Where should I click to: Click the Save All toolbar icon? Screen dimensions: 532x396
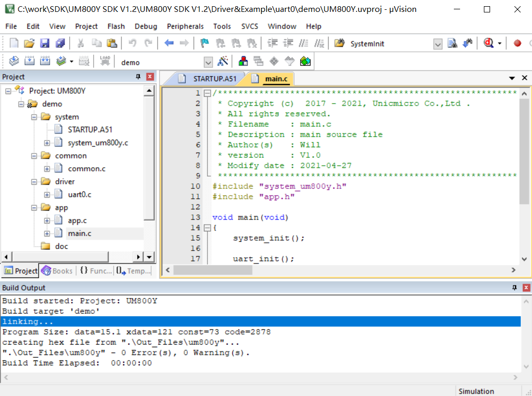click(x=61, y=43)
